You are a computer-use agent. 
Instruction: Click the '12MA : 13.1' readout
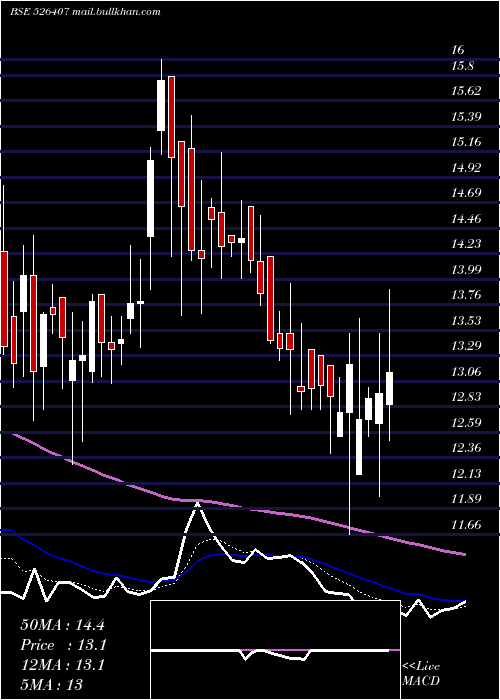click(x=62, y=665)
